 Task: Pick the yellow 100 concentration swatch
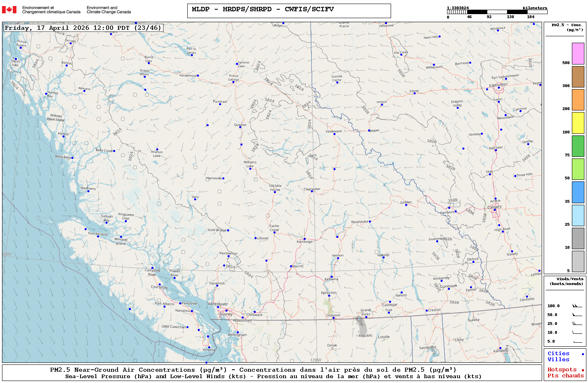[578, 123]
